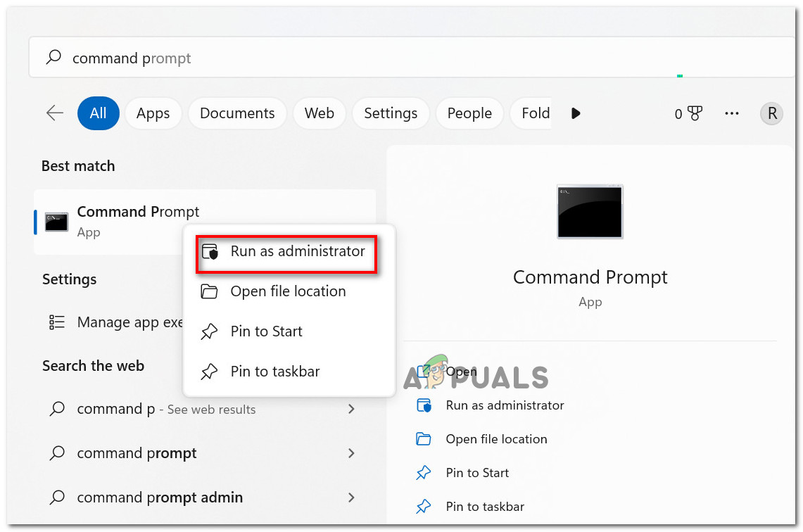Switch to the Documents filter tab
Image resolution: width=803 pixels, height=532 pixels.
tap(237, 113)
